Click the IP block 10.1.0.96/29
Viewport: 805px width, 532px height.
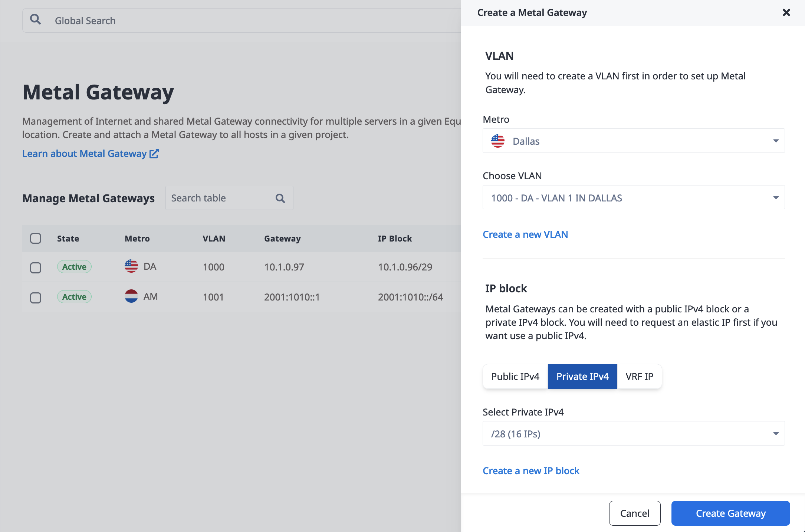pos(405,267)
